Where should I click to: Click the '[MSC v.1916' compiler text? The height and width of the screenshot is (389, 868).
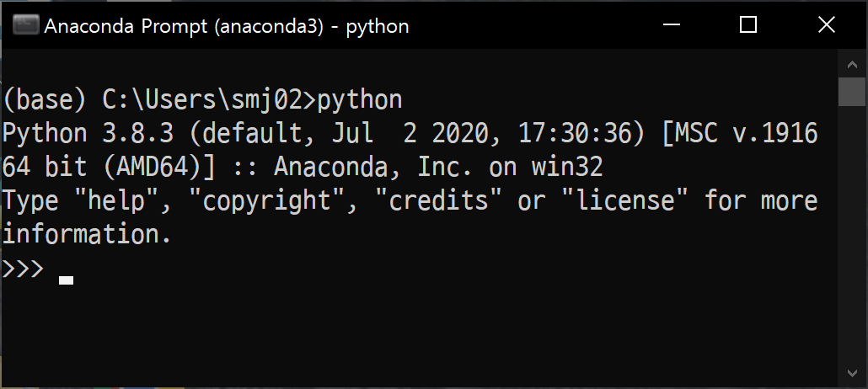pyautogui.click(x=741, y=135)
